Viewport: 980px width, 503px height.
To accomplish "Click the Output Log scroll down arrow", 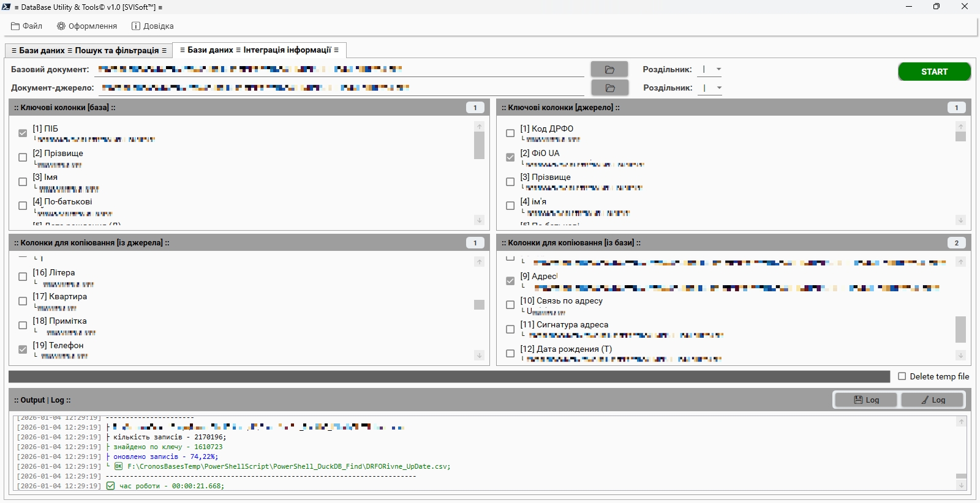I will pyautogui.click(x=961, y=485).
